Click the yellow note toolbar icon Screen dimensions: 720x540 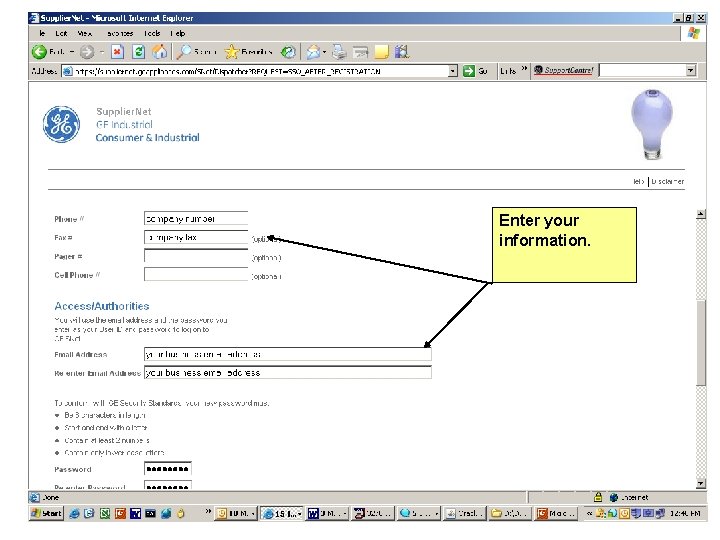[x=382, y=52]
